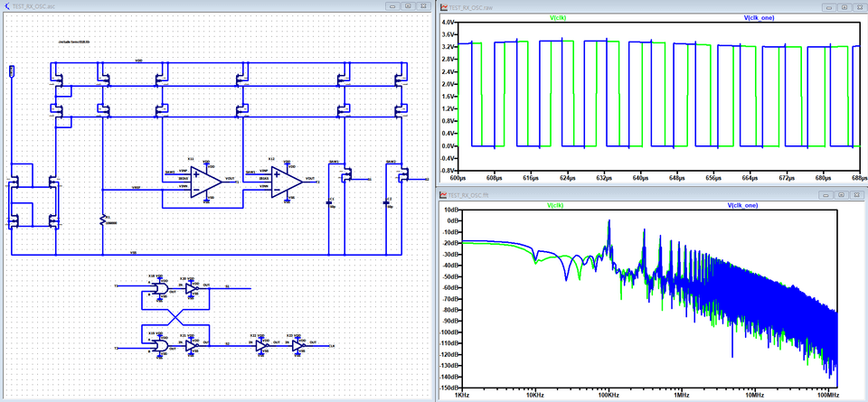Click the bias pin flag at top left

tap(12, 70)
